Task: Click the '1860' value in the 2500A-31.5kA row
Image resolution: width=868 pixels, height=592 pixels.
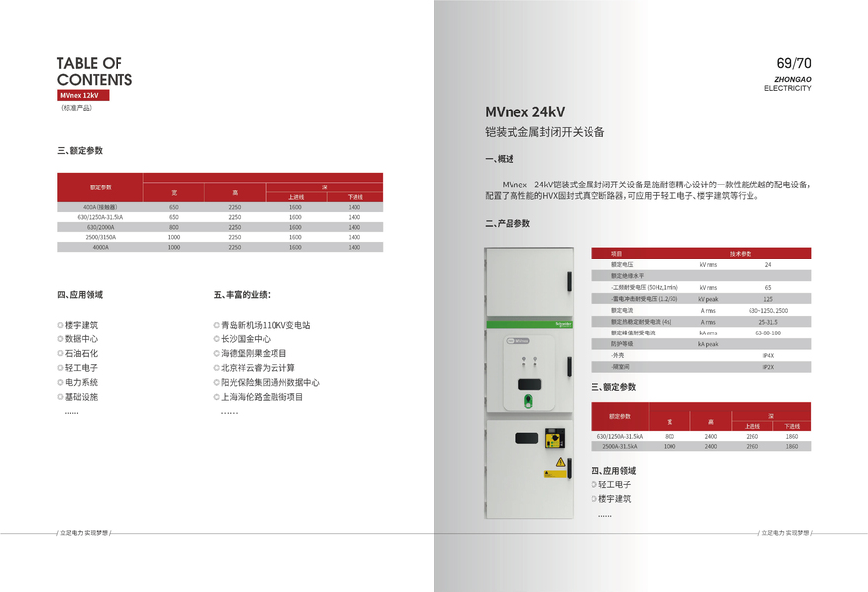Action: click(x=792, y=446)
